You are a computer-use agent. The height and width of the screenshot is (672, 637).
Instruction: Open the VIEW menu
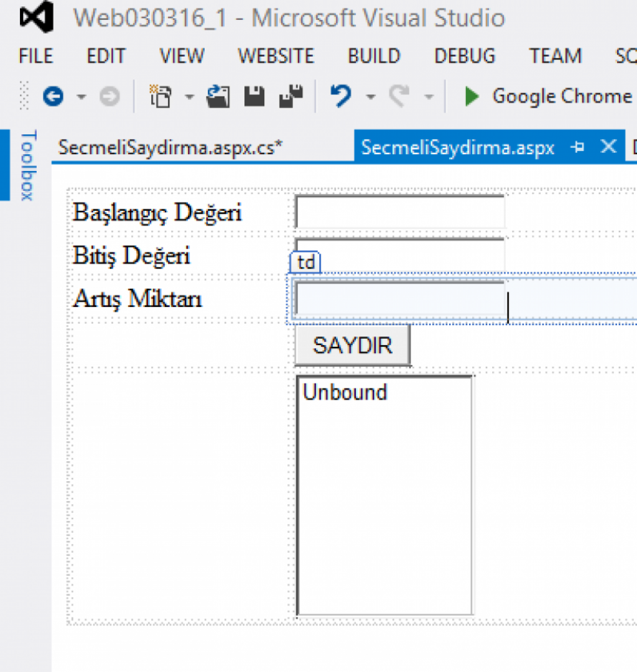pyautogui.click(x=182, y=56)
